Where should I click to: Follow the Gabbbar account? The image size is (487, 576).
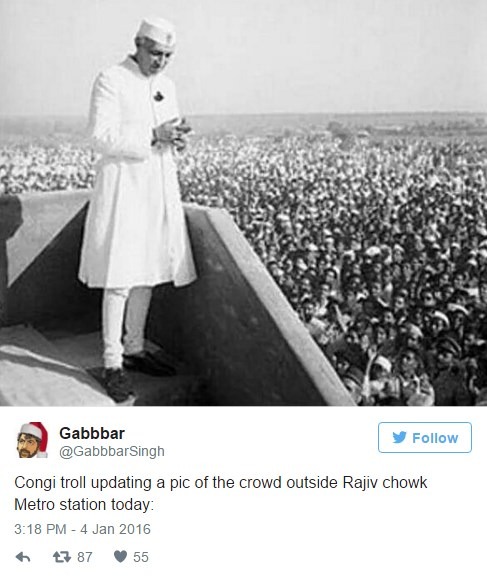[x=425, y=438]
